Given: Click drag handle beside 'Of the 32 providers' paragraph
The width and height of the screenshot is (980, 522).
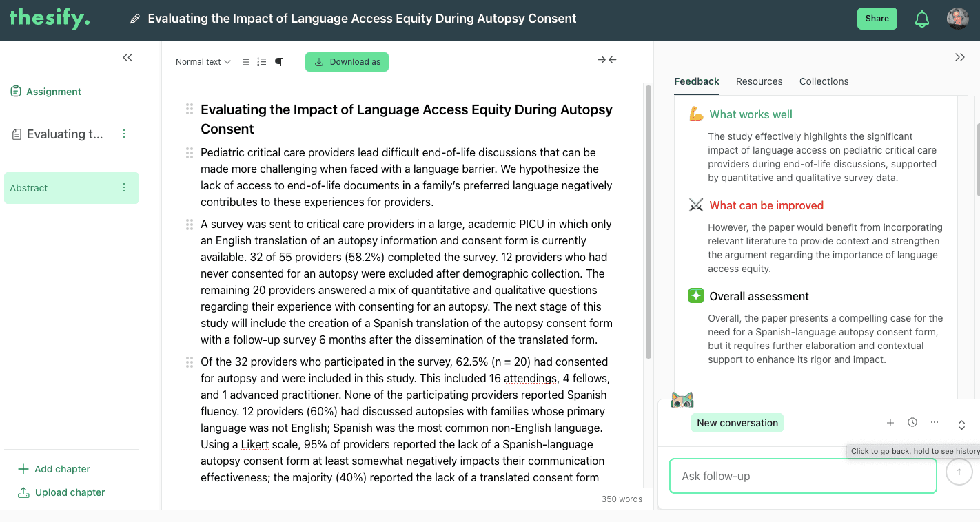Looking at the screenshot, I should point(190,362).
